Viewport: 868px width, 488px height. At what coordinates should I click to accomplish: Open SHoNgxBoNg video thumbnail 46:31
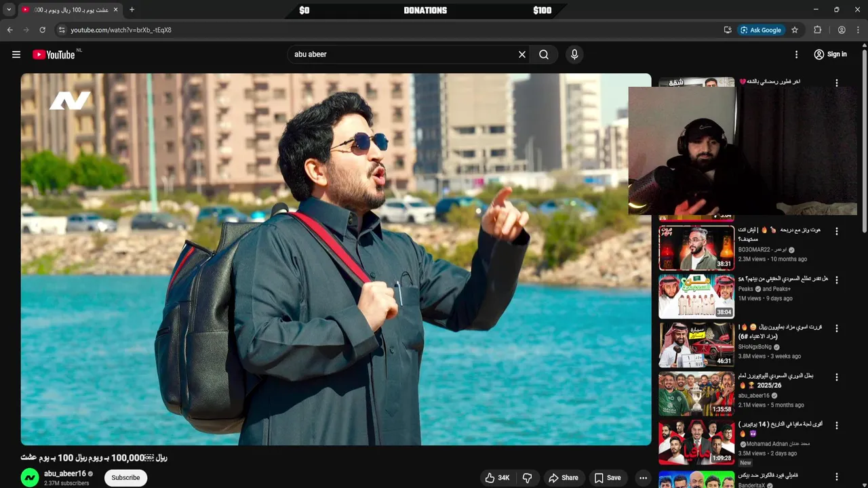coord(696,345)
